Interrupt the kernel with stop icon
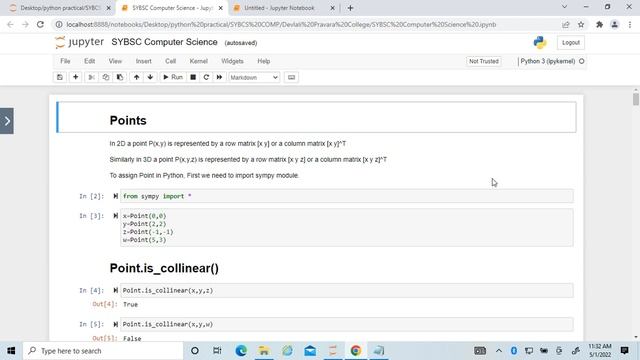 tap(193, 77)
